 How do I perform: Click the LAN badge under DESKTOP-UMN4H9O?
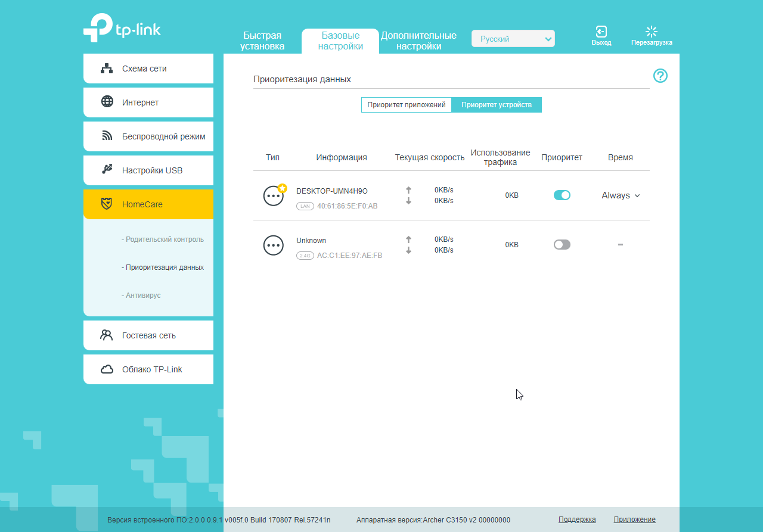point(305,206)
